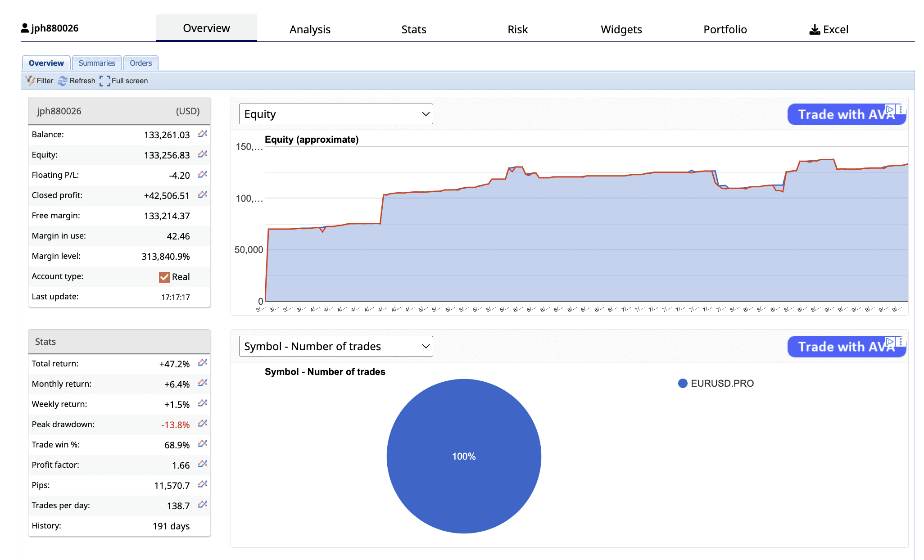924x560 pixels.
Task: Click the chart icon beside Peak drawdown
Action: coord(202,424)
